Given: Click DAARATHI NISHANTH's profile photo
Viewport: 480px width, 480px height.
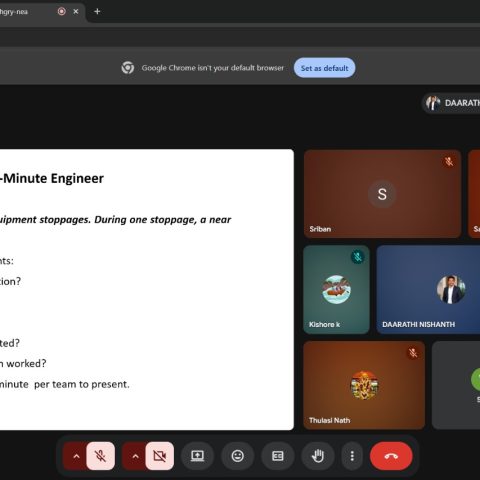Looking at the screenshot, I should [x=451, y=289].
